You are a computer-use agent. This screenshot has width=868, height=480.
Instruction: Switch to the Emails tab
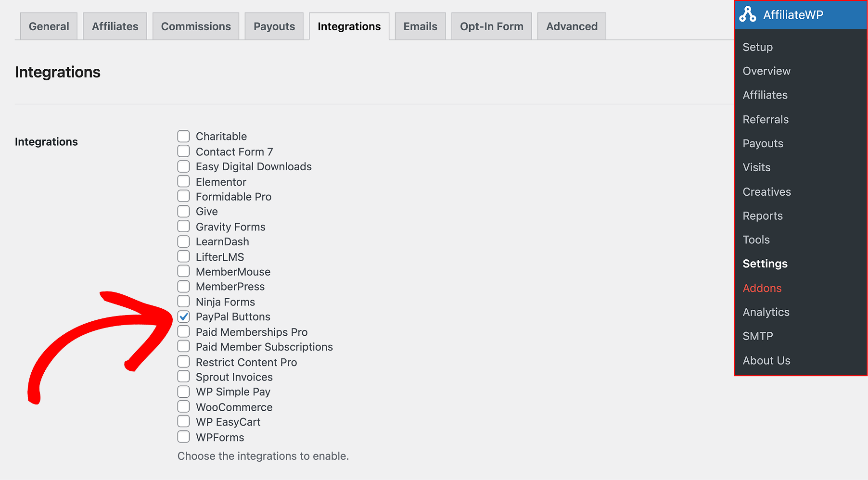[x=420, y=26]
